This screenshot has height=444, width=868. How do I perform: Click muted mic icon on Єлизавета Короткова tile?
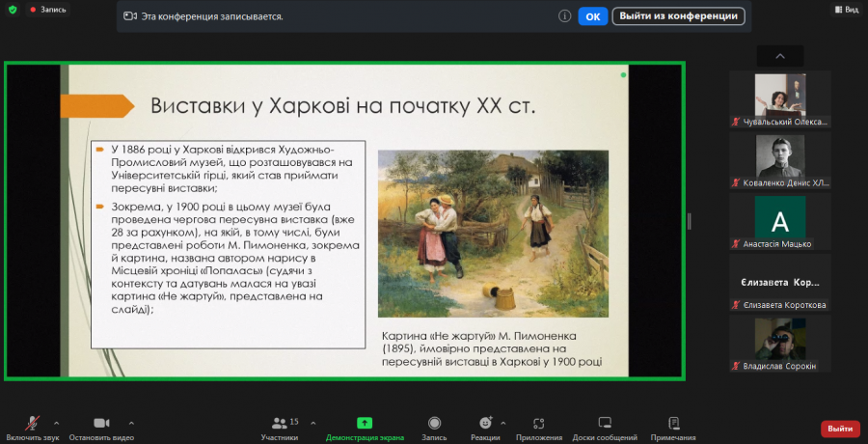(x=736, y=305)
